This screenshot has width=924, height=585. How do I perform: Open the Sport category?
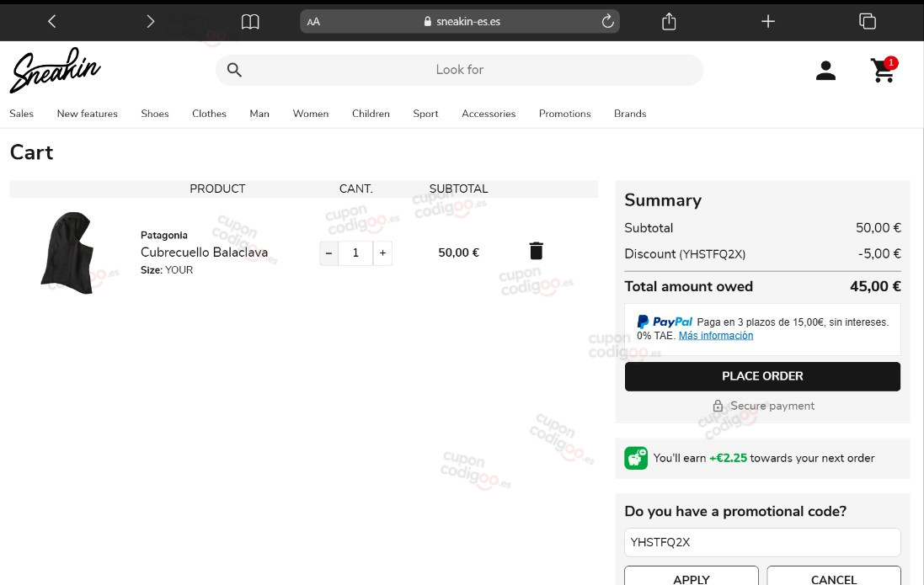tap(425, 114)
